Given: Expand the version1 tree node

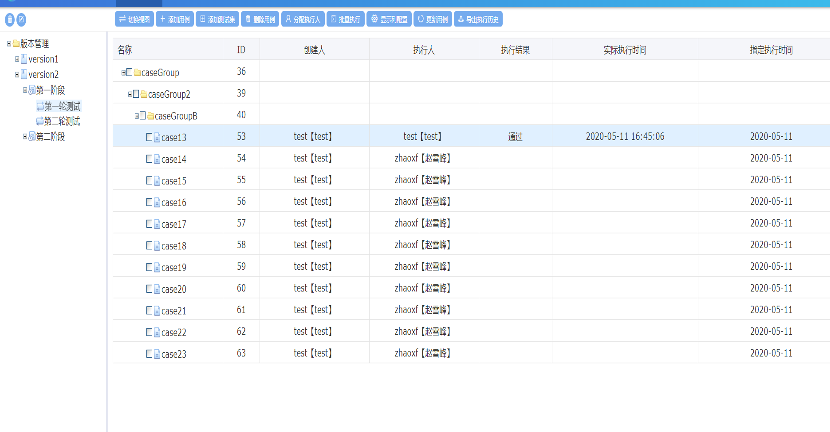Looking at the screenshot, I should click(x=17, y=60).
